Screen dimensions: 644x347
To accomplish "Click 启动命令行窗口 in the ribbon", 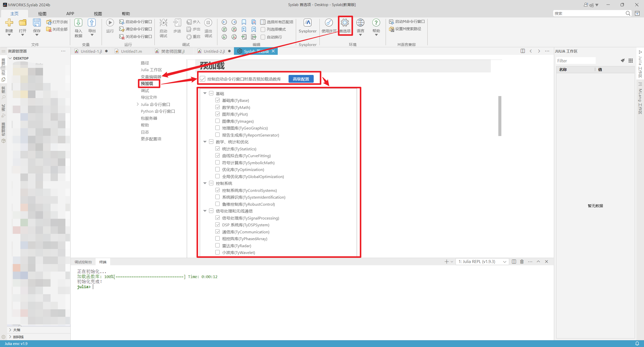I will [136, 22].
